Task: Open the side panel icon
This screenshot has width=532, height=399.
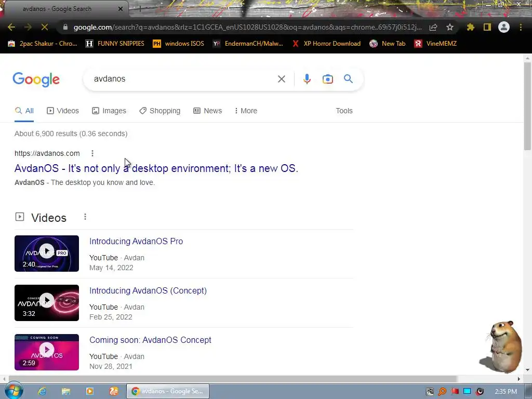Action: [x=487, y=27]
